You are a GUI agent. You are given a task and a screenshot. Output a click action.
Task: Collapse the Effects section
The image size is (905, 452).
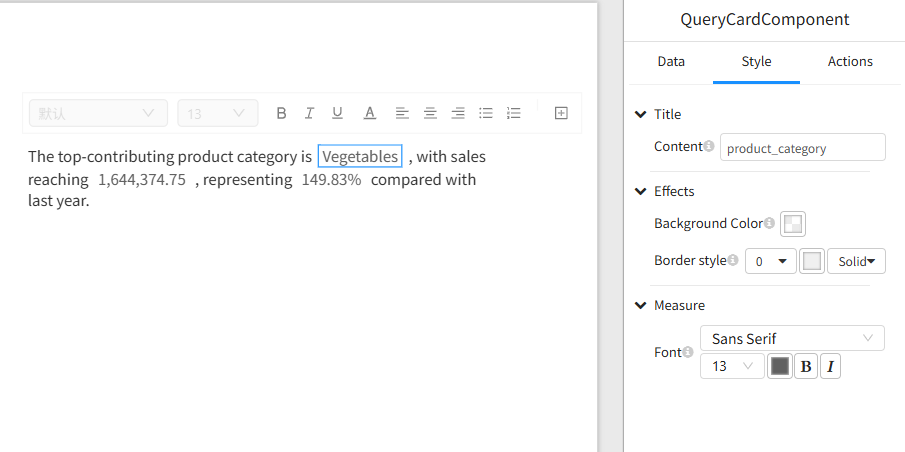[641, 191]
